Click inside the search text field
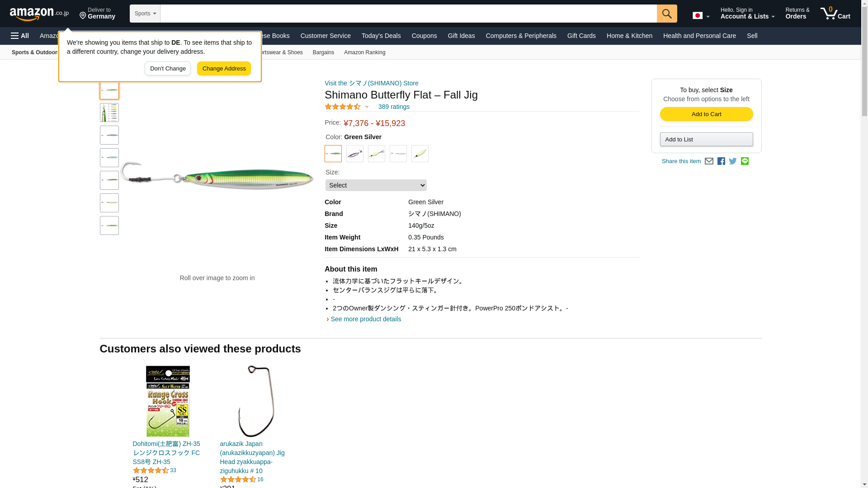This screenshot has width=868, height=488. tap(408, 14)
